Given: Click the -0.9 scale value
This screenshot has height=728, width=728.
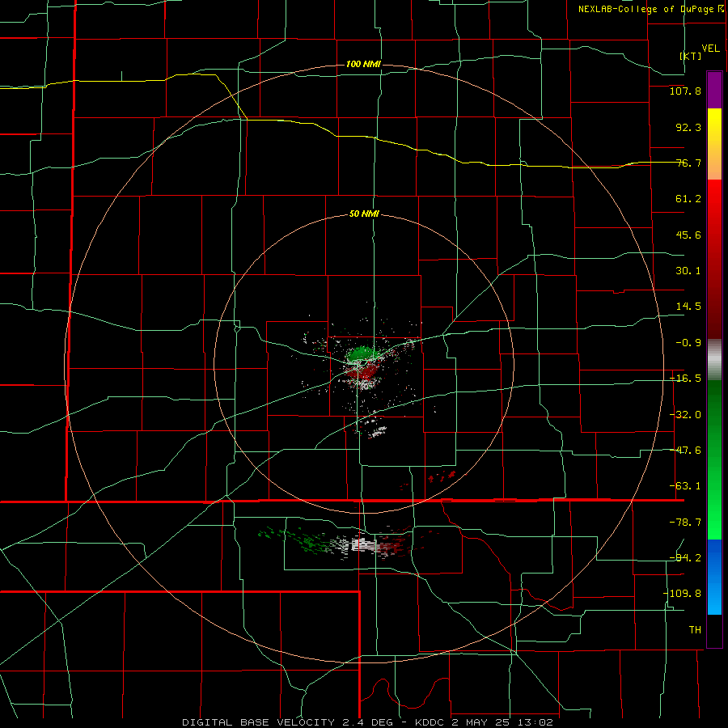Looking at the screenshot, I should click(x=688, y=343).
